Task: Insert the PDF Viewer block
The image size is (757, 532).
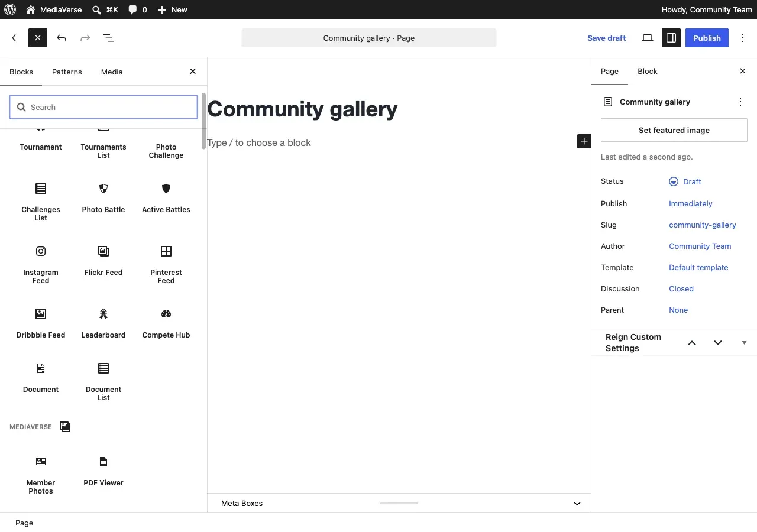Action: point(103,472)
